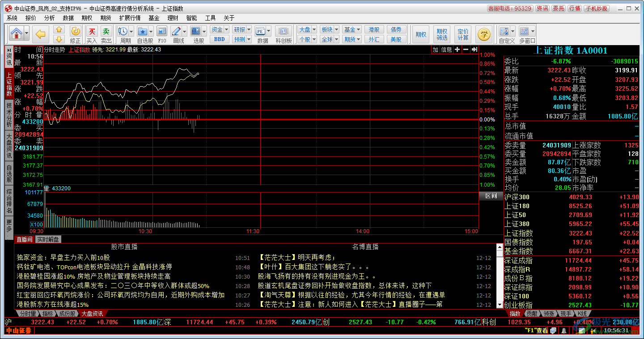
Task: Open the 综合排名 left sidebar tab
Action: click(9, 201)
